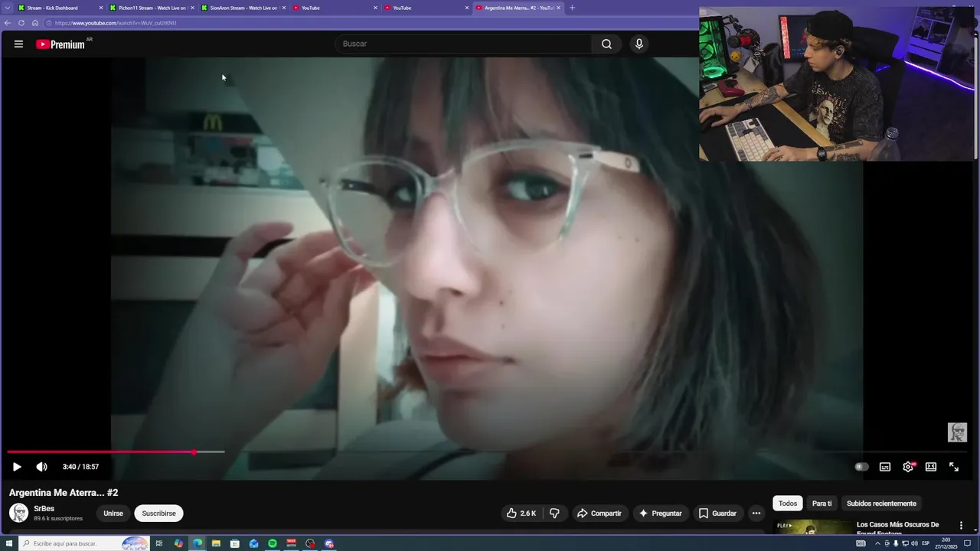Save video with Guardar button
Screen dimensions: 980x551
[x=717, y=514]
